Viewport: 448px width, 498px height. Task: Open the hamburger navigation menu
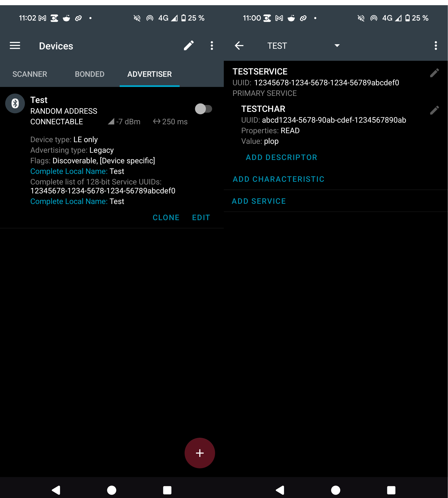(15, 46)
